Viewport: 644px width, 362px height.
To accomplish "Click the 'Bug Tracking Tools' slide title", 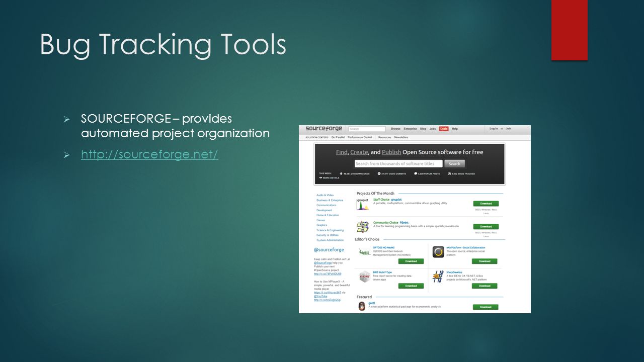I will [x=163, y=44].
